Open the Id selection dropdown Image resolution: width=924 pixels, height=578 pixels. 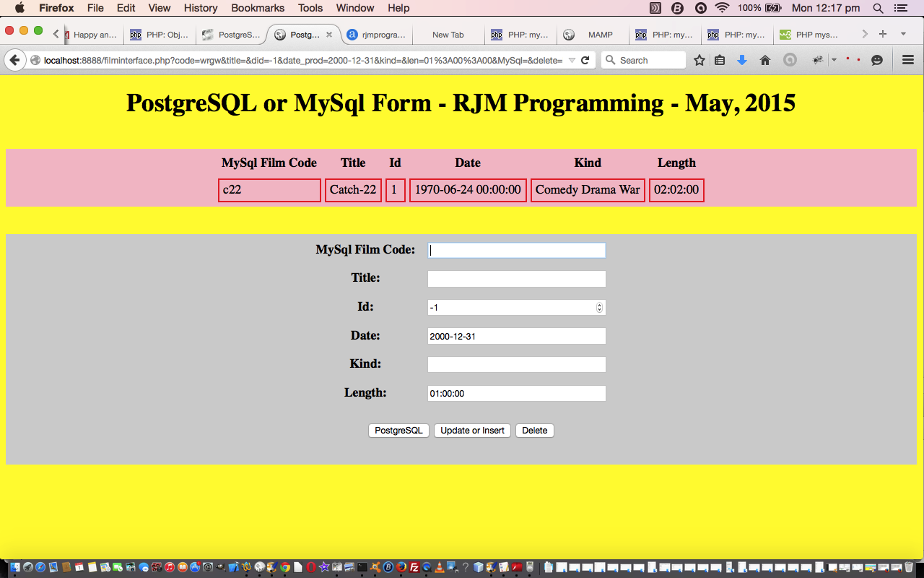598,307
